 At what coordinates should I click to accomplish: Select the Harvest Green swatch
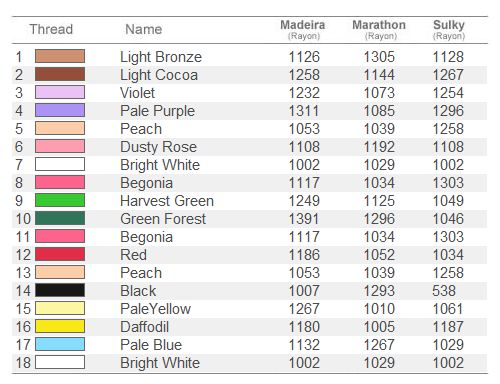click(x=60, y=200)
